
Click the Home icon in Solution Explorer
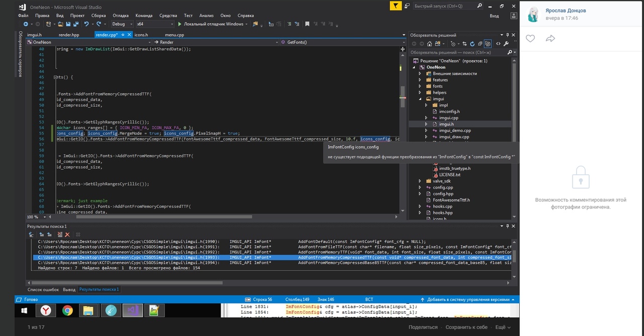pos(431,44)
